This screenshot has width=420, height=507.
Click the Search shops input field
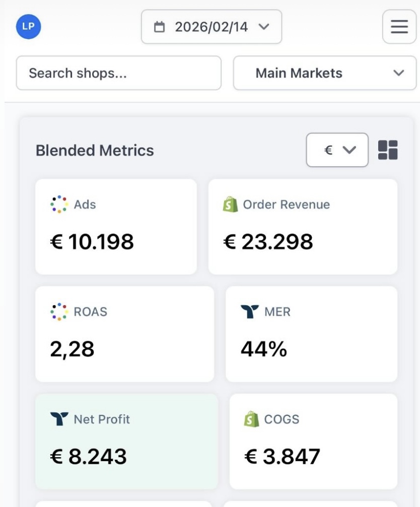tap(118, 73)
